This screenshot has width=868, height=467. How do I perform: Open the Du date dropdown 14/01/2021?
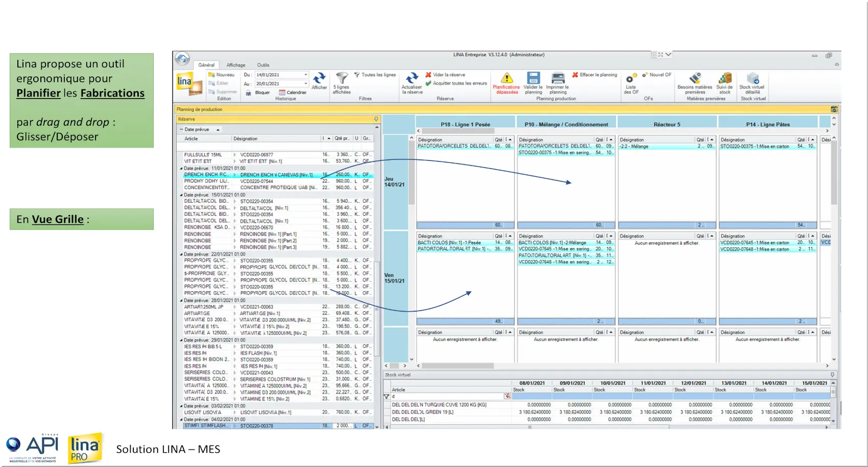306,75
